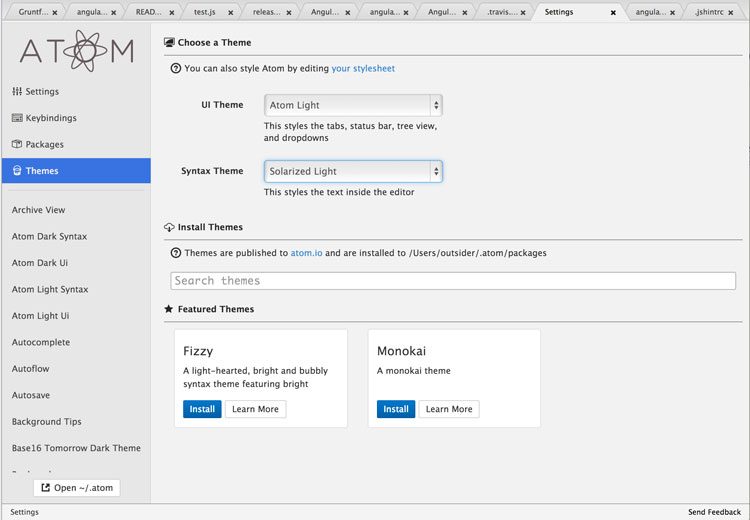Switch to the .jshintrc tab
750x520 pixels.
coord(710,12)
